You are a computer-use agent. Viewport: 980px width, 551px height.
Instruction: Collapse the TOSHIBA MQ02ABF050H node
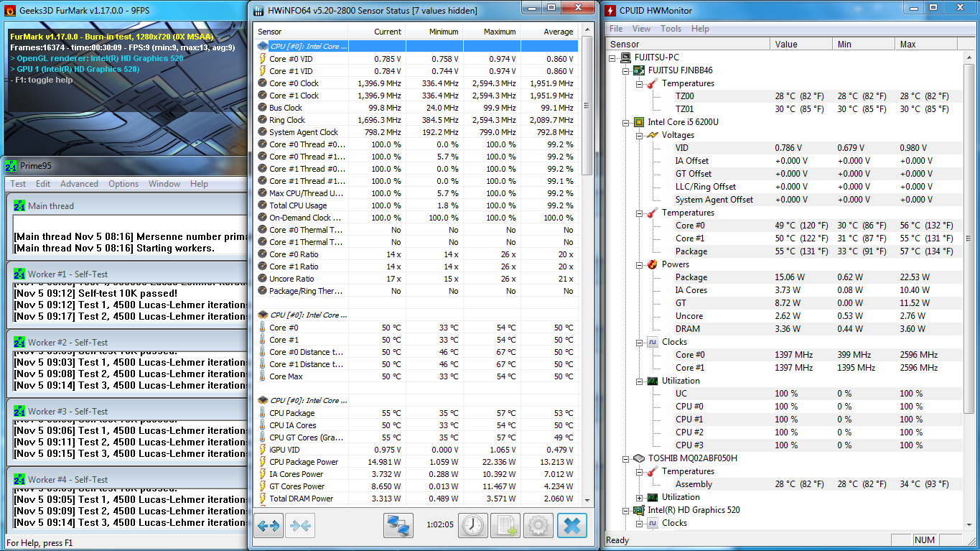tap(626, 458)
